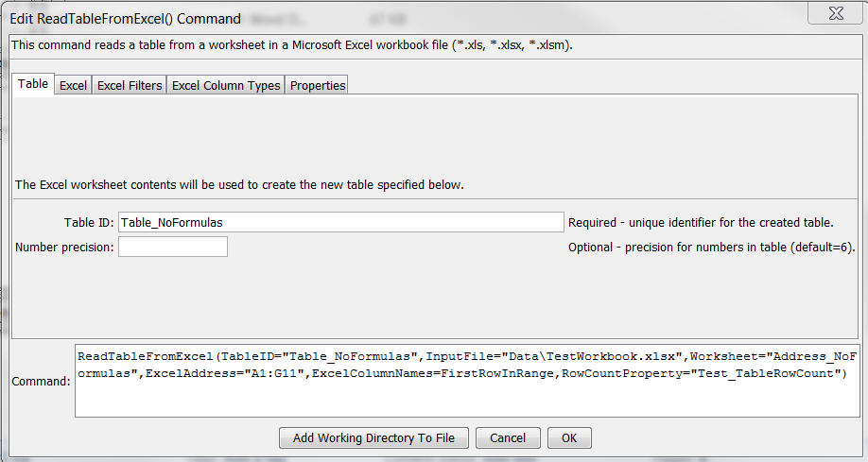Screen dimensions: 868x462
Task: Select the Excel Column Types tab
Action: point(226,85)
